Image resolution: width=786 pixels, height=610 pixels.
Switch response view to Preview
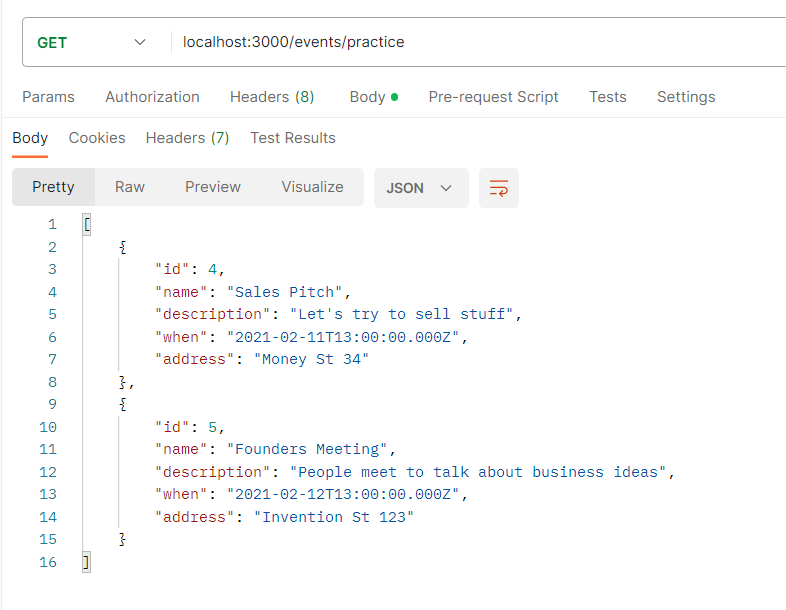tap(213, 187)
